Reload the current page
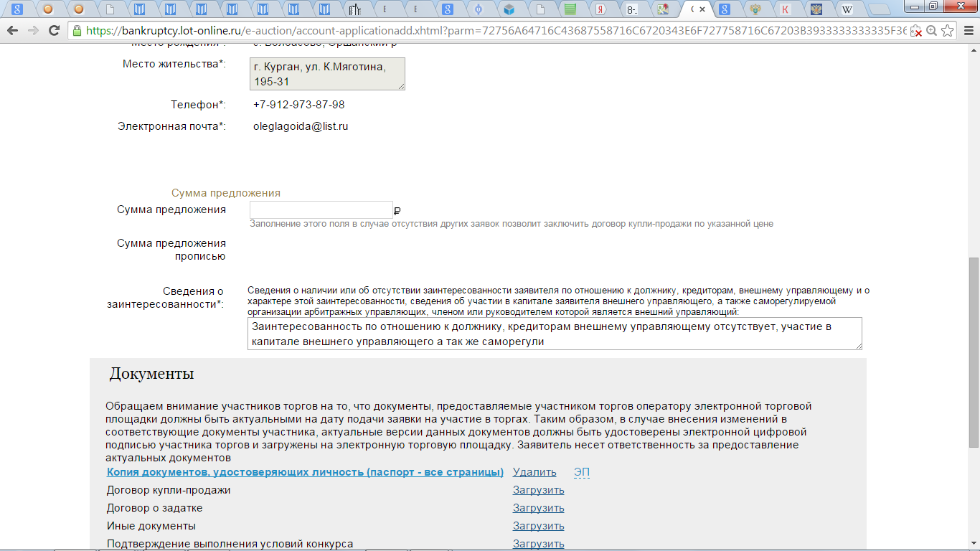This screenshot has width=980, height=551. [54, 31]
